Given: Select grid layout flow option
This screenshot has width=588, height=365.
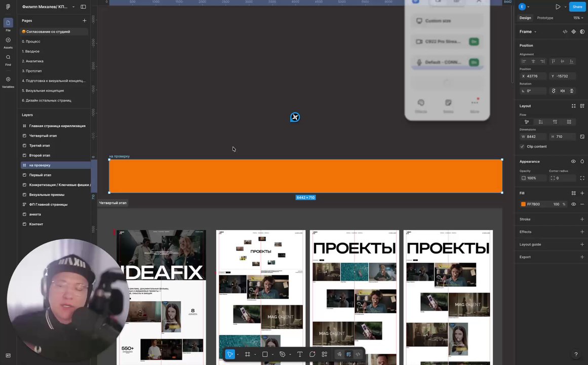Looking at the screenshot, I should [569, 122].
